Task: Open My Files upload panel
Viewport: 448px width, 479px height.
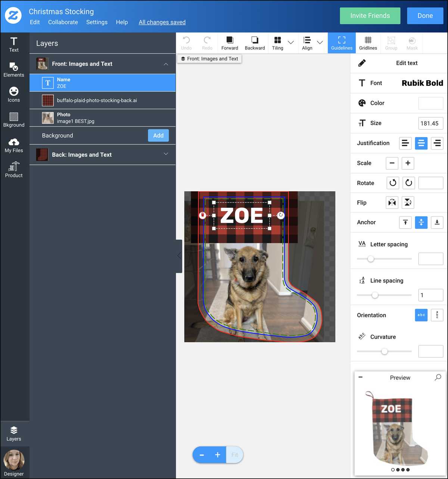Action: point(14,145)
